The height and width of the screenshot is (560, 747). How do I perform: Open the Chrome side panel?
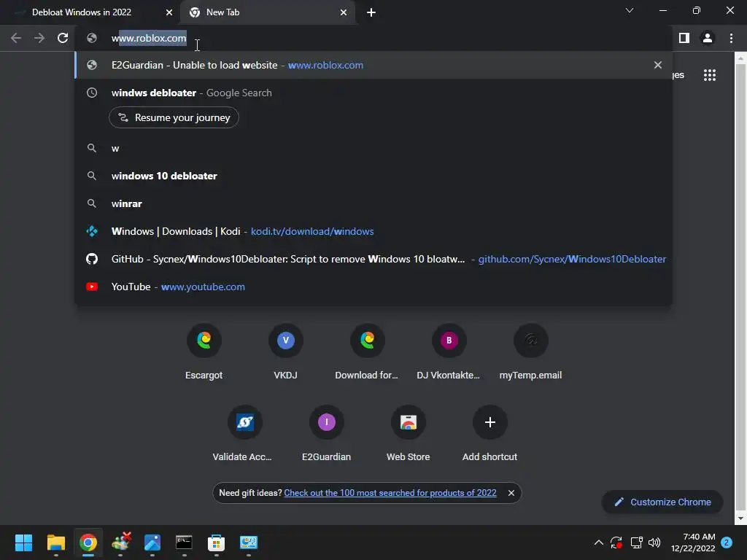pyautogui.click(x=684, y=38)
